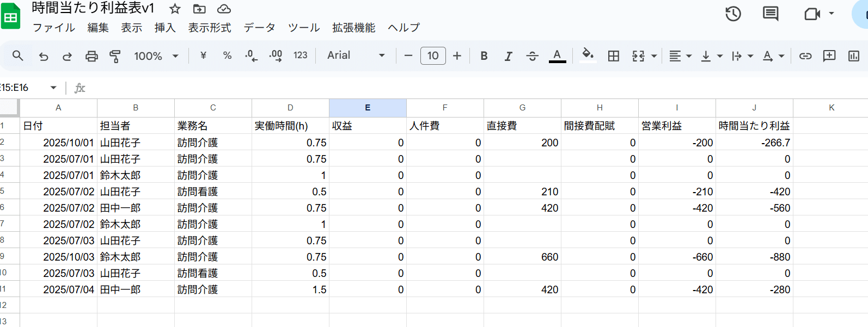Image resolution: width=868 pixels, height=327 pixels.
Task: Click the font size input field
Action: (x=433, y=55)
